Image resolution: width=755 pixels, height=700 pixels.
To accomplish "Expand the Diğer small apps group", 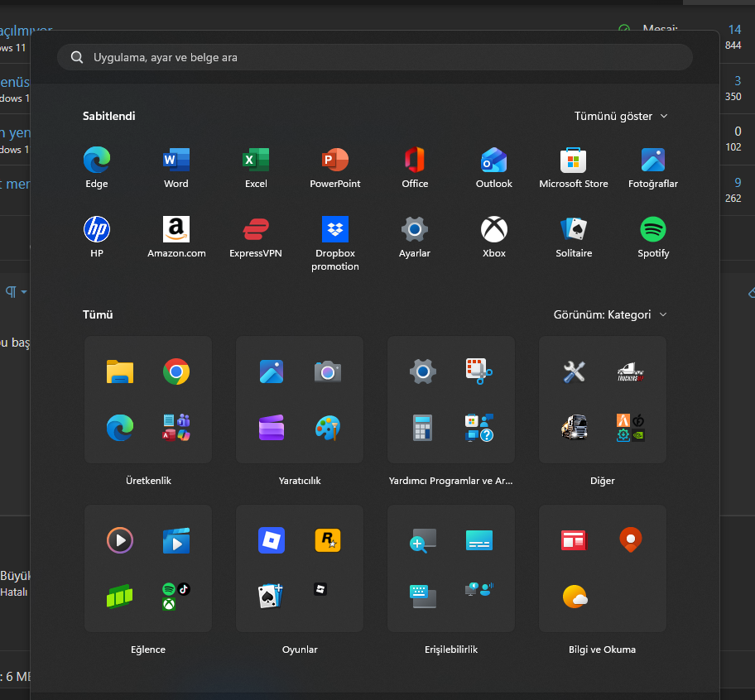I will [x=631, y=428].
